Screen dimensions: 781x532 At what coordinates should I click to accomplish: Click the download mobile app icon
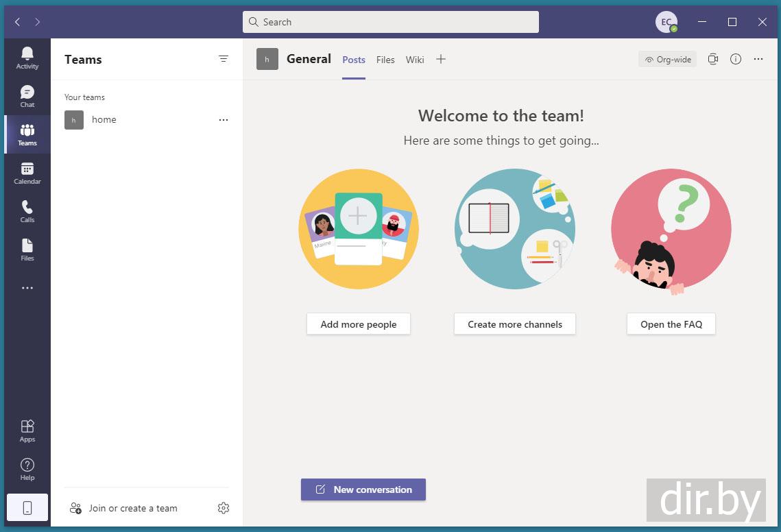[x=27, y=507]
